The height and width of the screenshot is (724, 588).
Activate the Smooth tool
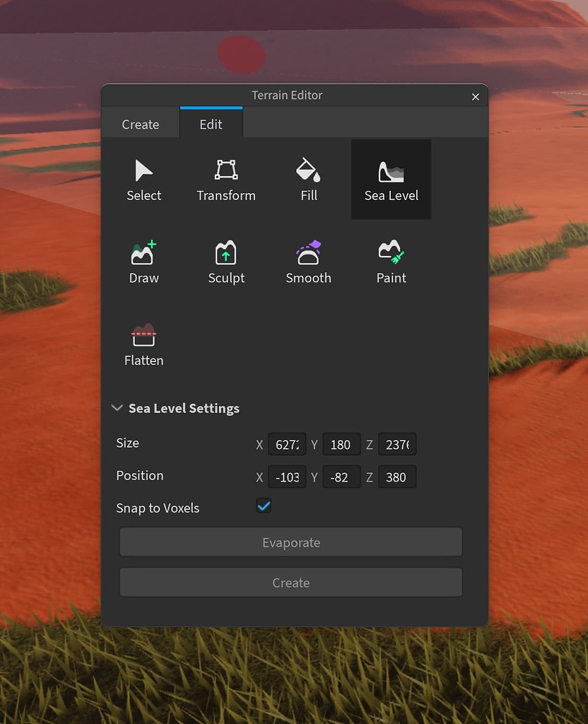point(308,260)
